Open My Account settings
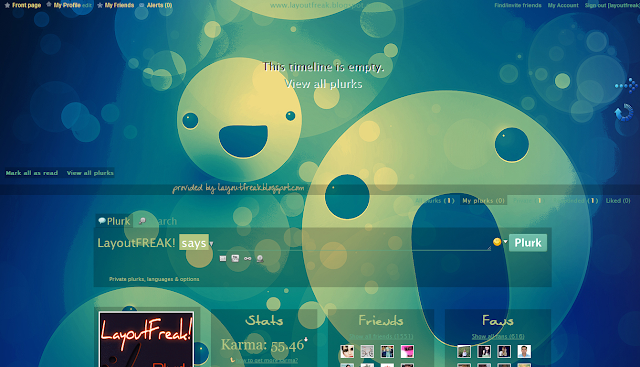640x367 pixels. coord(563,5)
